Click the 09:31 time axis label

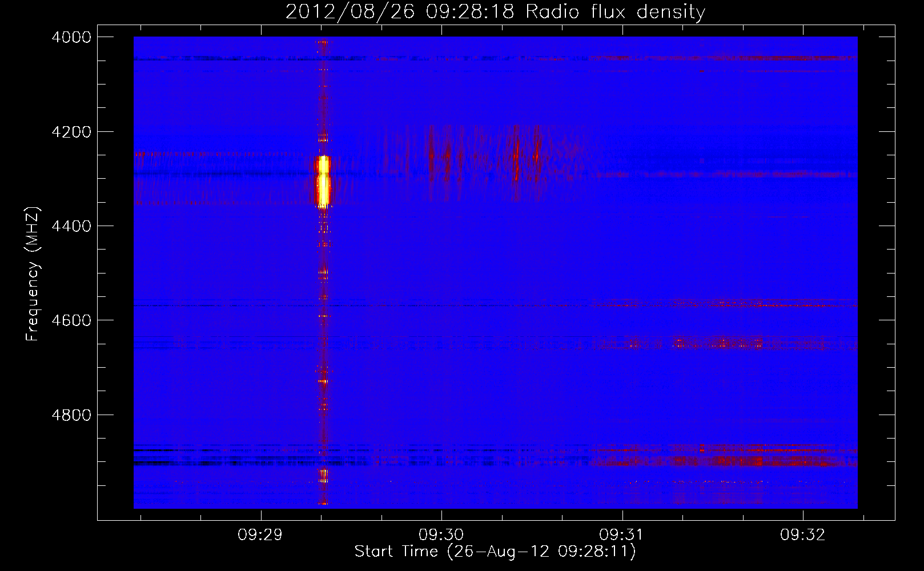(x=621, y=535)
